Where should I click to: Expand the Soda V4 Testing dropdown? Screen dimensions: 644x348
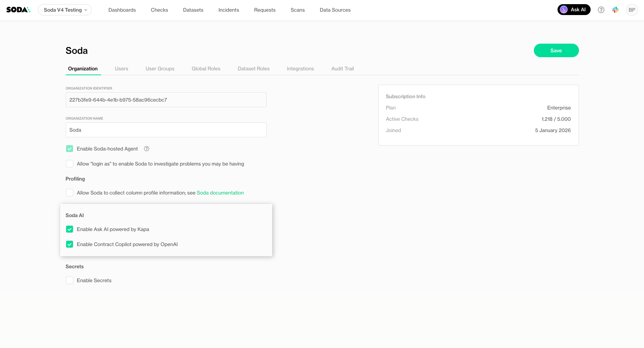point(65,10)
